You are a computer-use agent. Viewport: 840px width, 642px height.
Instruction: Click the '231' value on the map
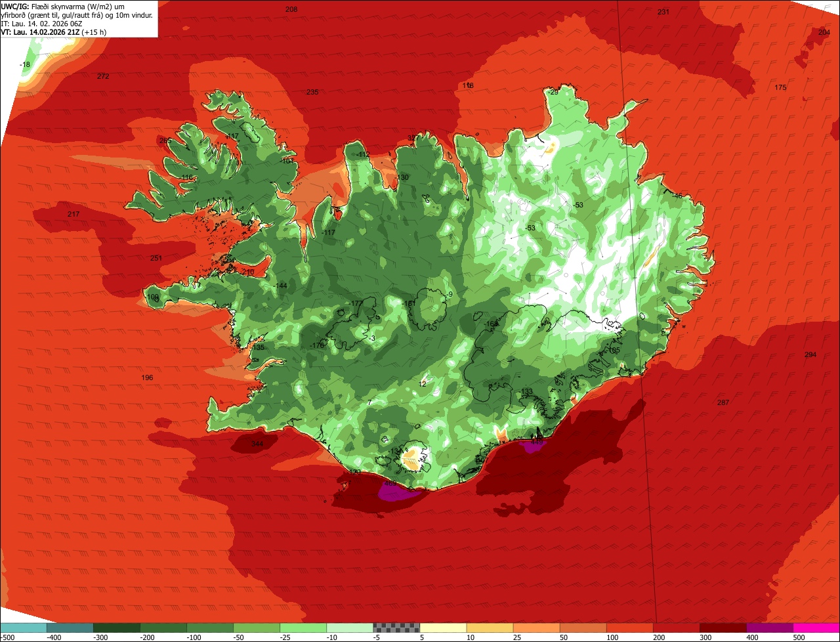pos(663,12)
